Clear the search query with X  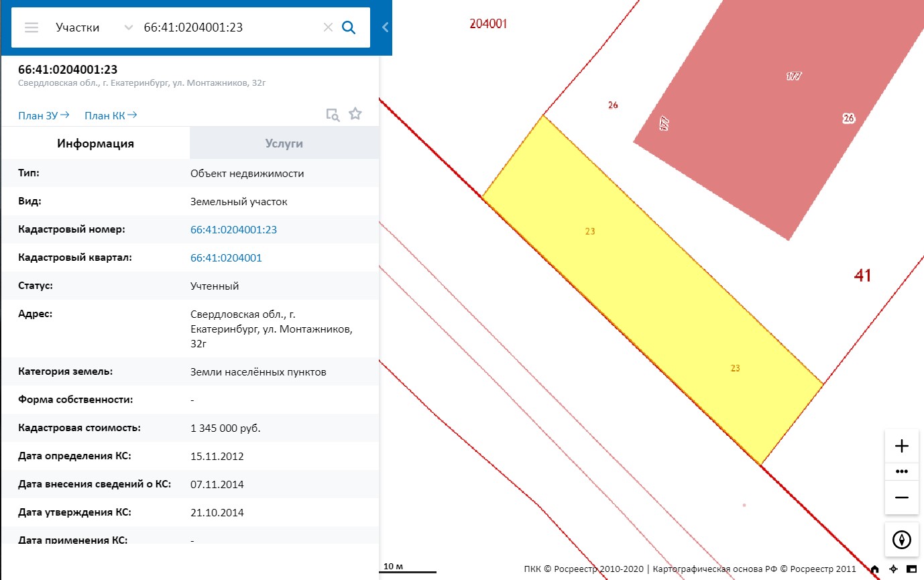[328, 27]
